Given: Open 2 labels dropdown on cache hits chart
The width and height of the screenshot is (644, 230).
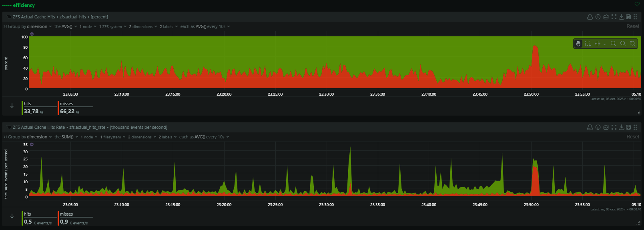Looking at the screenshot, I should point(169,26).
